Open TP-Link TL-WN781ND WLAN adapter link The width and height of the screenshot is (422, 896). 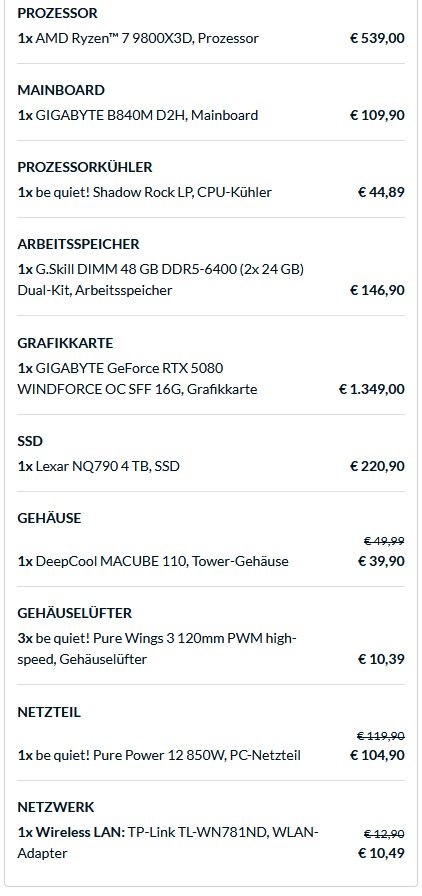(x=168, y=843)
